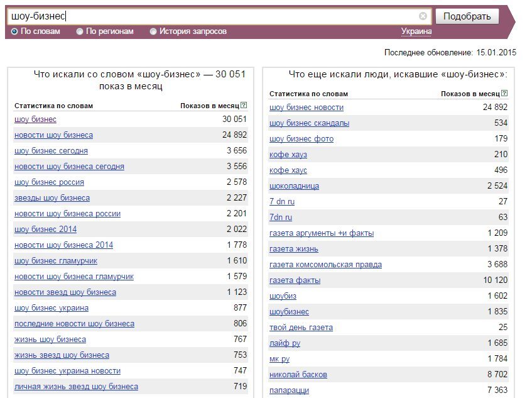
Task: Open 'газета комсомольская правда' link
Action: pos(326,265)
